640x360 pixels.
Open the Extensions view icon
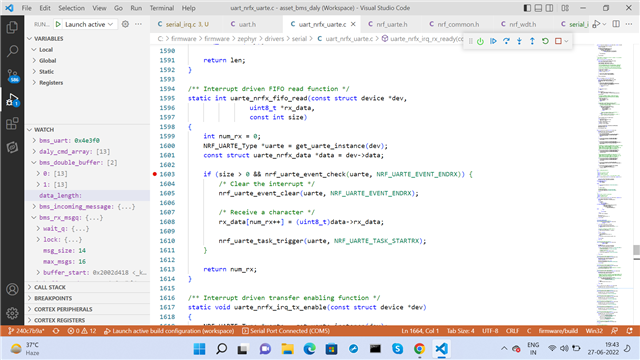(12, 124)
